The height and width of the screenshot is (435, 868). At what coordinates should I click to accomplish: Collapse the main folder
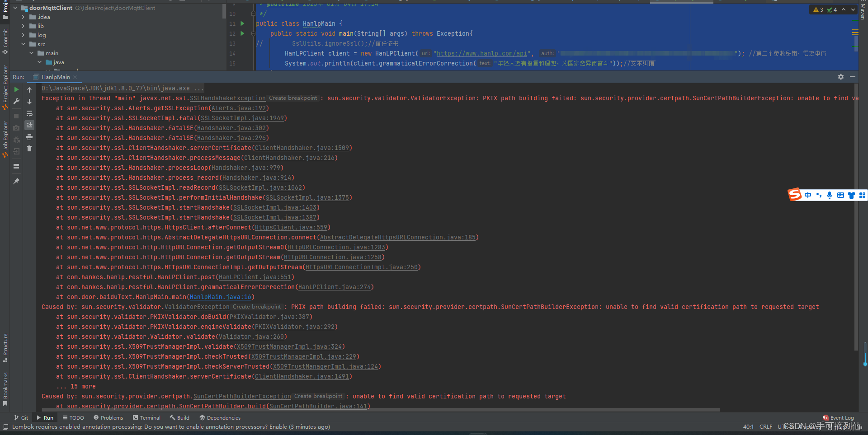(x=31, y=53)
